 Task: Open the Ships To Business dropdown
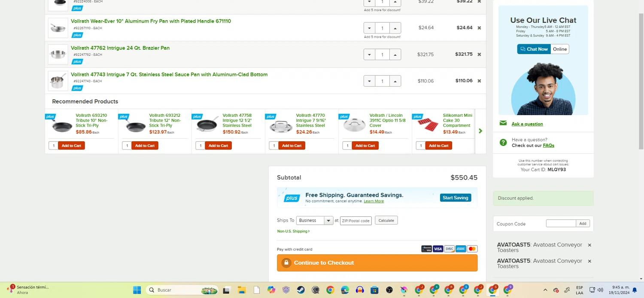315,220
